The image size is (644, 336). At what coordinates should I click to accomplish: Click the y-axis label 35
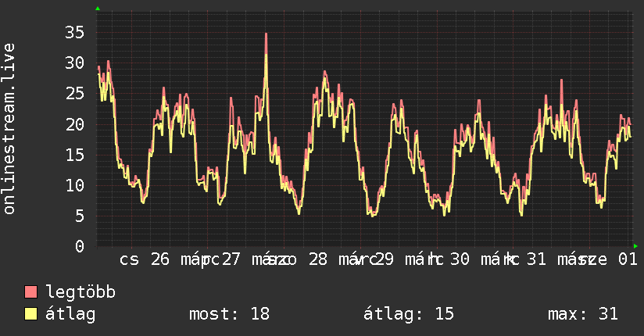click(74, 32)
